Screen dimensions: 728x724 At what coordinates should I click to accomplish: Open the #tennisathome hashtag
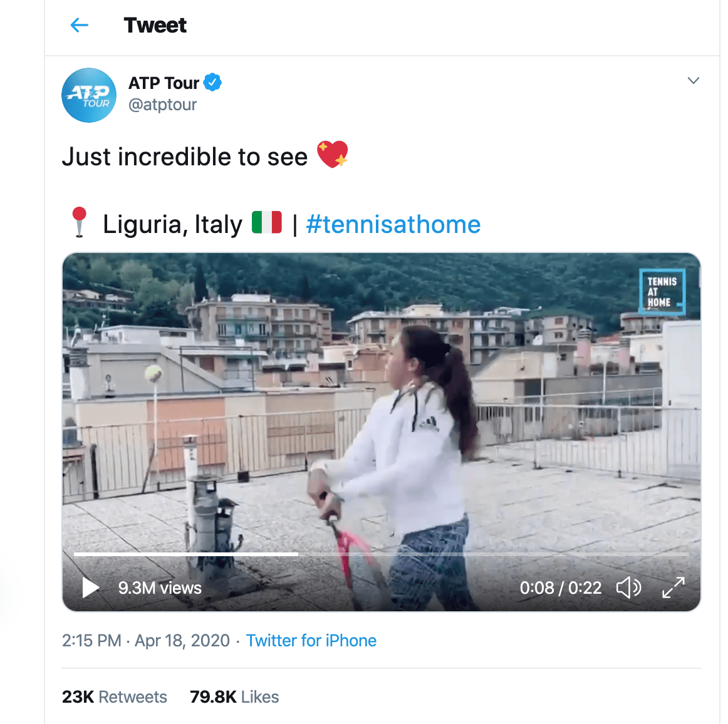[x=393, y=224]
